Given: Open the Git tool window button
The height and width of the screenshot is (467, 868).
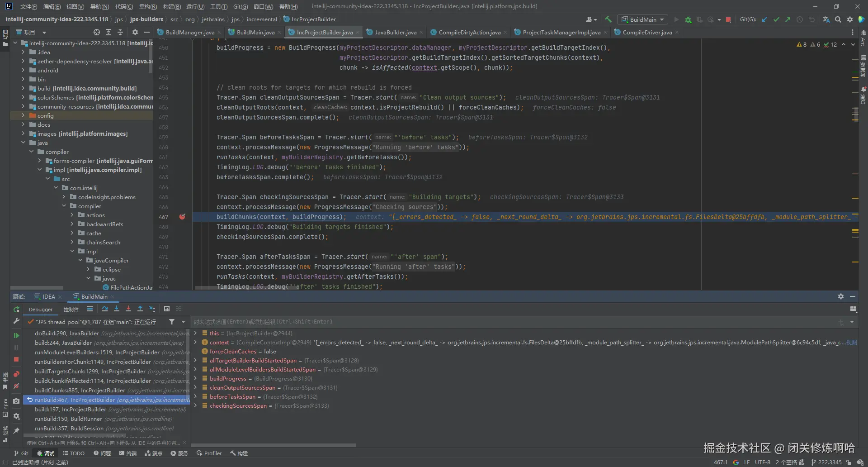Looking at the screenshot, I should click(21, 453).
